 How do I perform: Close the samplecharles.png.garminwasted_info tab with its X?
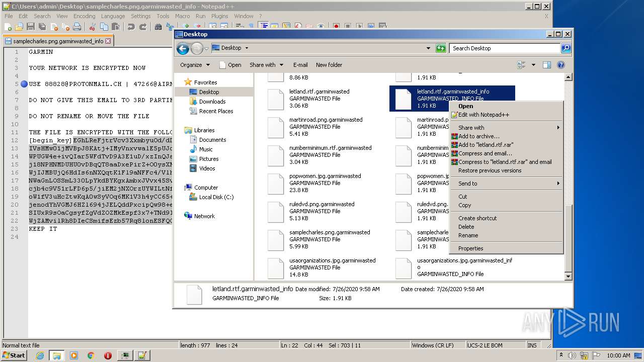108,41
